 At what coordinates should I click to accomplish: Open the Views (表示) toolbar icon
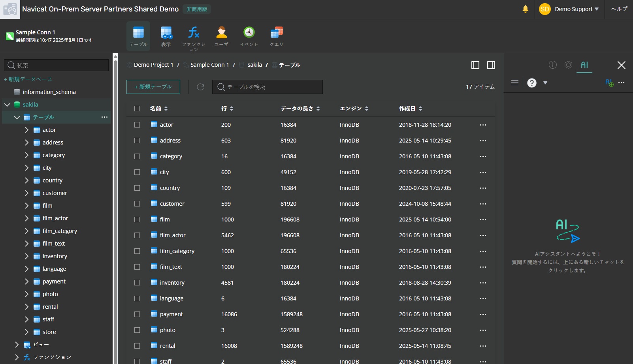pos(166,36)
